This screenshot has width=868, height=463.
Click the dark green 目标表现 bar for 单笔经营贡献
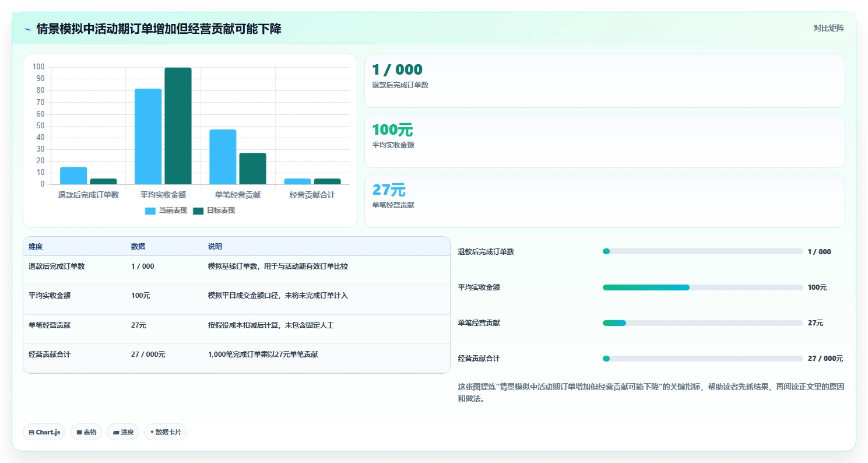pyautogui.click(x=252, y=169)
